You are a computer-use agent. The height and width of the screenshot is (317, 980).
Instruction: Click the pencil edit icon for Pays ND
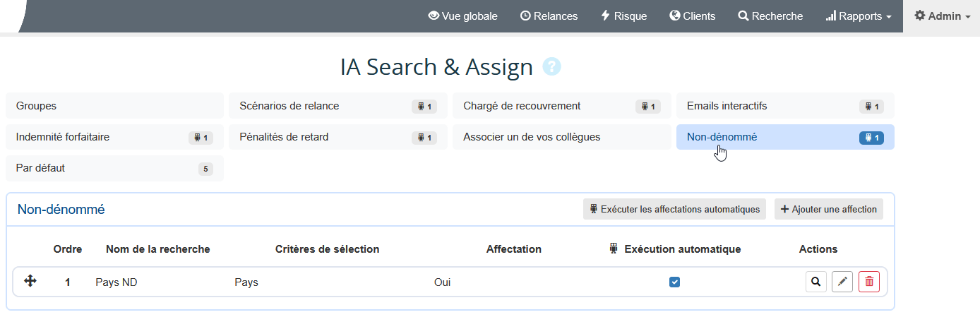(842, 282)
